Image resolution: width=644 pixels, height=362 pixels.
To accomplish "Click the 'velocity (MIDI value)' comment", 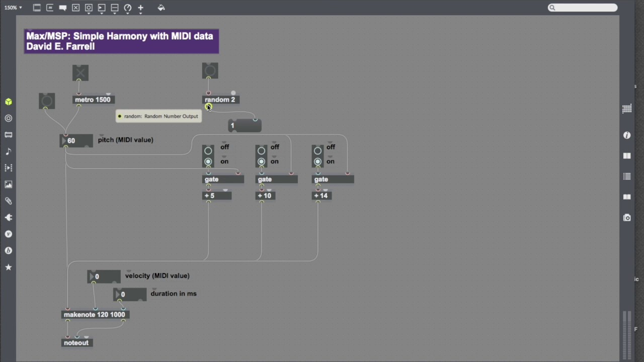I will 157,276.
